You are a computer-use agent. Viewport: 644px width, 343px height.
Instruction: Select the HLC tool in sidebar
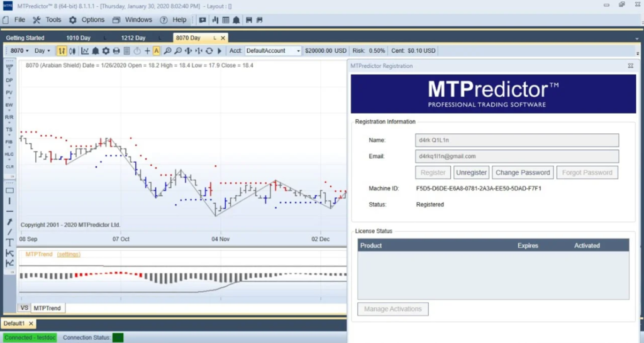click(x=9, y=155)
